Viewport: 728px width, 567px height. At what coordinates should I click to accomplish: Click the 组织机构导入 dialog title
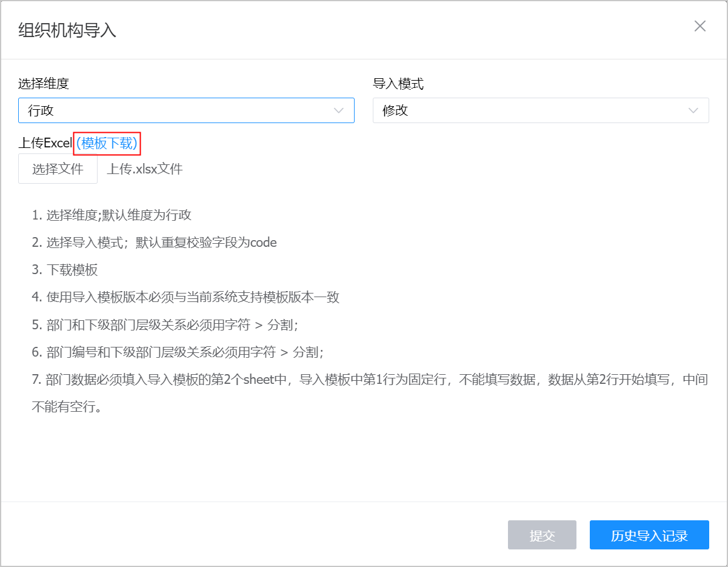[67, 30]
